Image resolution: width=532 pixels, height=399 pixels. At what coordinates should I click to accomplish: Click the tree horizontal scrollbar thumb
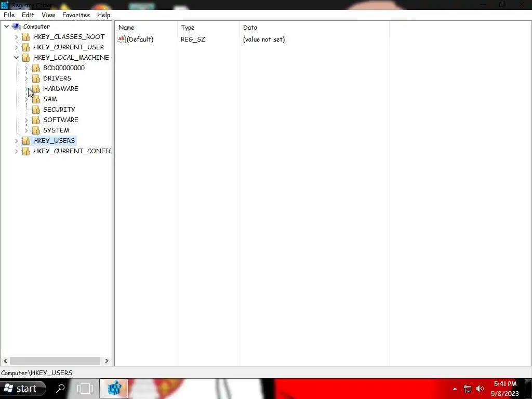55,361
